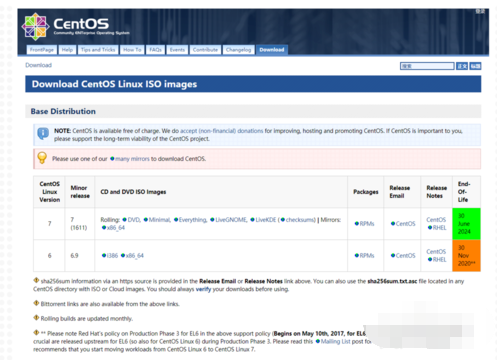Focus the search input field
The image size is (500, 361).
[x=427, y=66]
